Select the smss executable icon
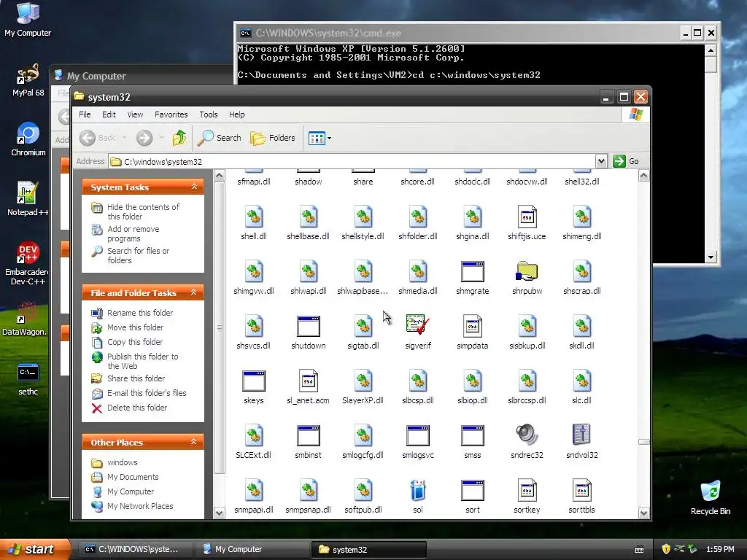 (x=473, y=435)
